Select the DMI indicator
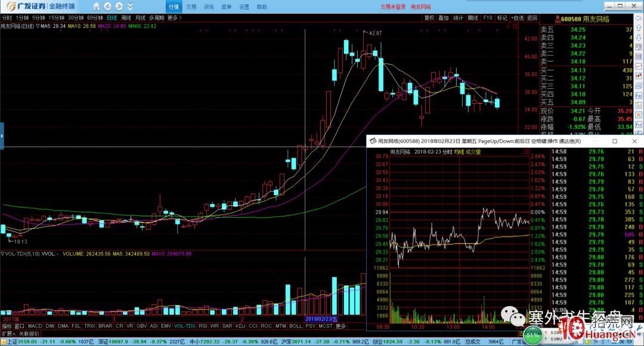The image size is (644, 346). (x=49, y=326)
